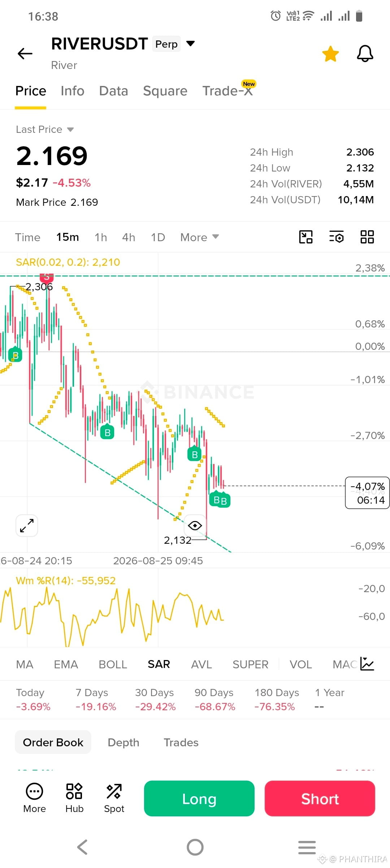Switch to the Trades view

[181, 742]
